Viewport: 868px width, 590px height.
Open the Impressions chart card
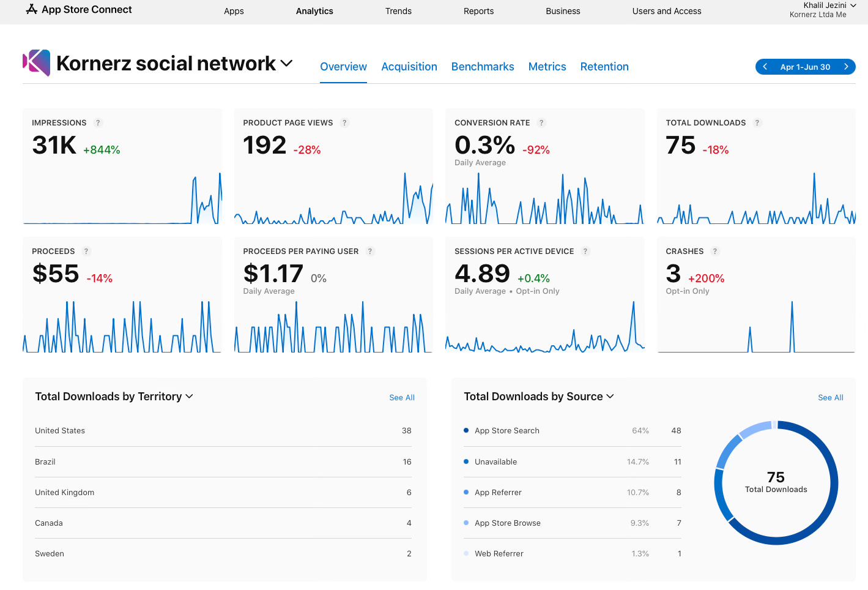point(122,167)
